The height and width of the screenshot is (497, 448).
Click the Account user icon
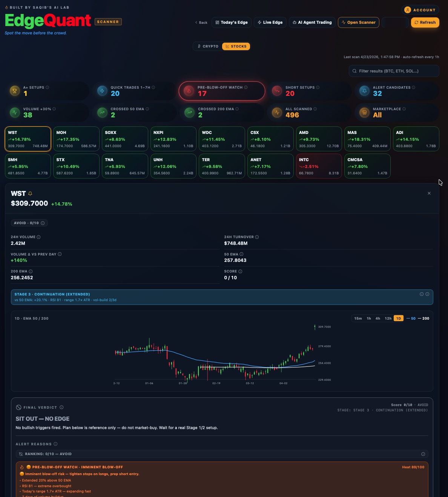click(x=408, y=10)
